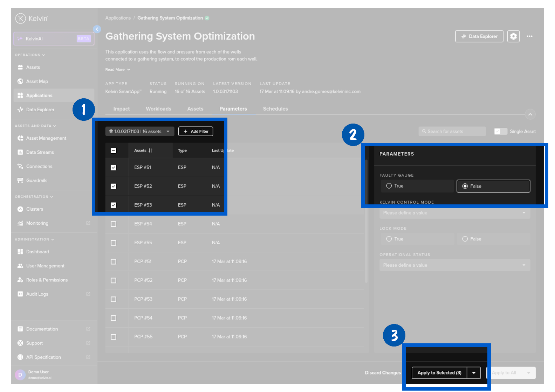Open Guardrails in the sidebar
Image resolution: width=555 pixels, height=392 pixels.
(36, 181)
